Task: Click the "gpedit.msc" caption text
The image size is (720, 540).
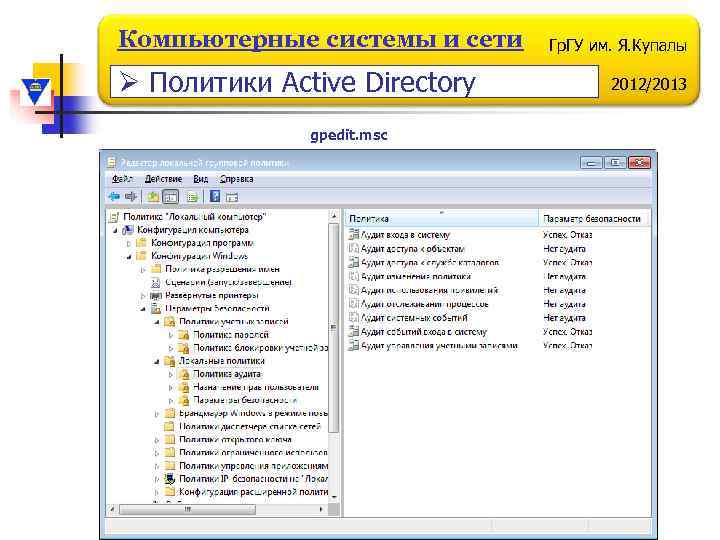Action: tap(349, 135)
